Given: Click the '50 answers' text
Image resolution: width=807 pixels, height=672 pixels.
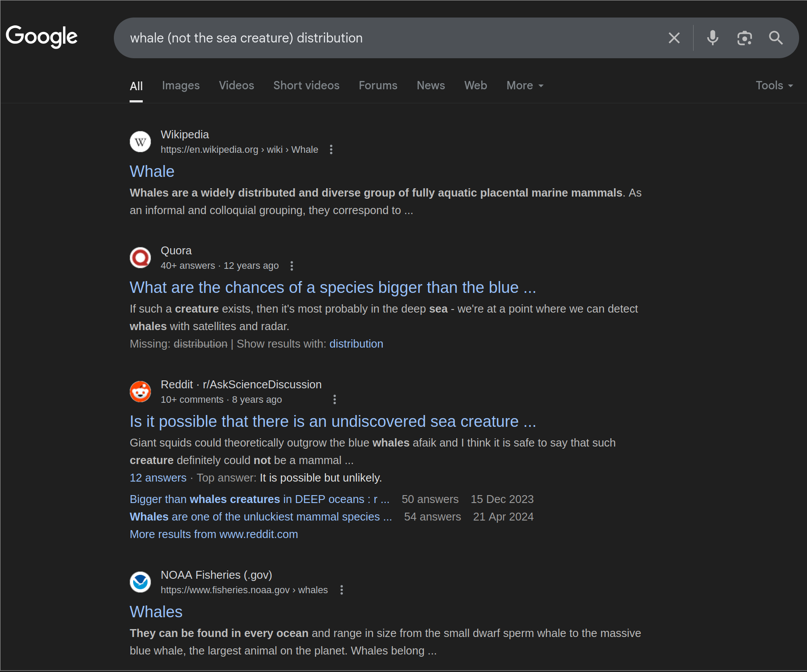Looking at the screenshot, I should (x=430, y=500).
